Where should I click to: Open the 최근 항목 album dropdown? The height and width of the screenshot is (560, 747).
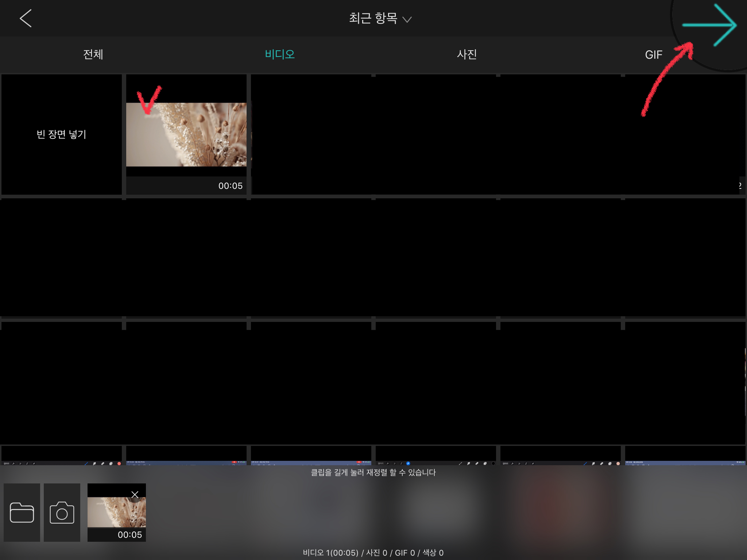click(x=373, y=18)
